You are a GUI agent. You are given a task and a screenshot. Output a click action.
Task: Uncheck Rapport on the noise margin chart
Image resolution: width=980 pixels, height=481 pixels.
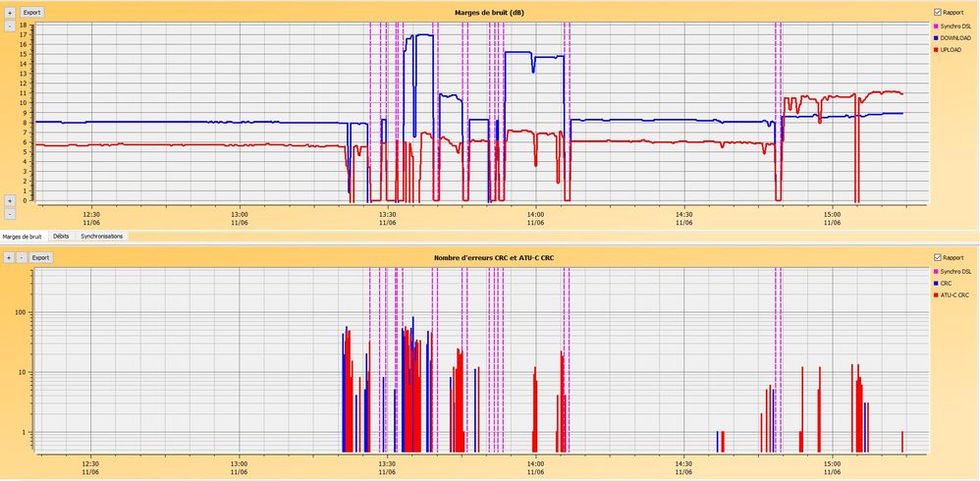tap(937, 12)
